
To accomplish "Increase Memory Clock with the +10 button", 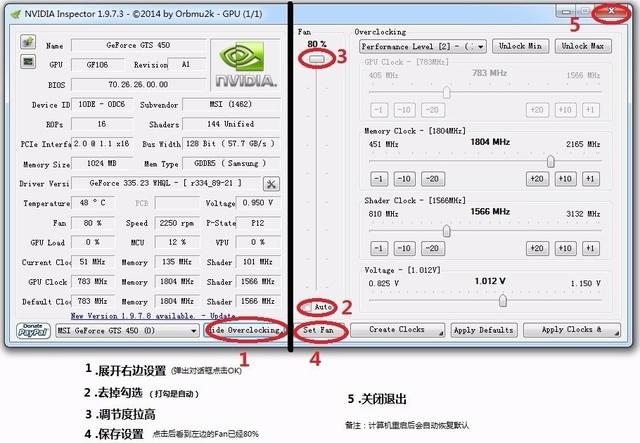I will click(x=565, y=179).
